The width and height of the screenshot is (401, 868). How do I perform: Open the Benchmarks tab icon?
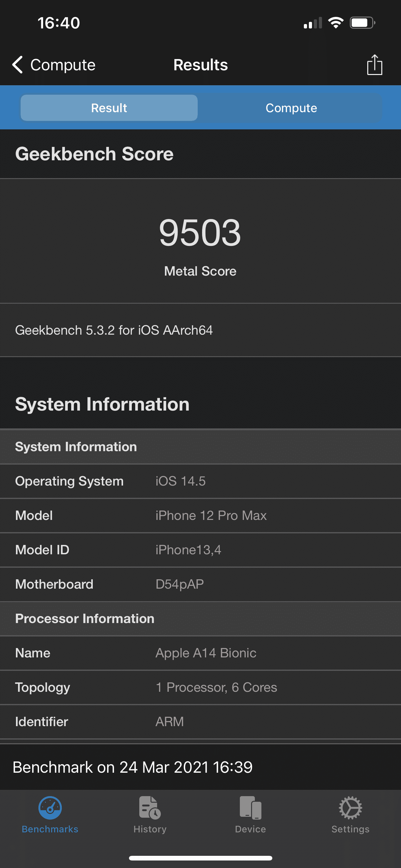(50, 815)
